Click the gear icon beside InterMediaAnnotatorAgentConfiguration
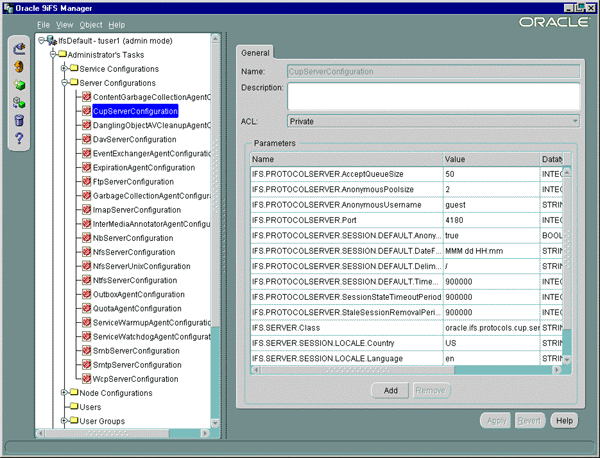Screen dimensions: 600x458 coord(87,224)
